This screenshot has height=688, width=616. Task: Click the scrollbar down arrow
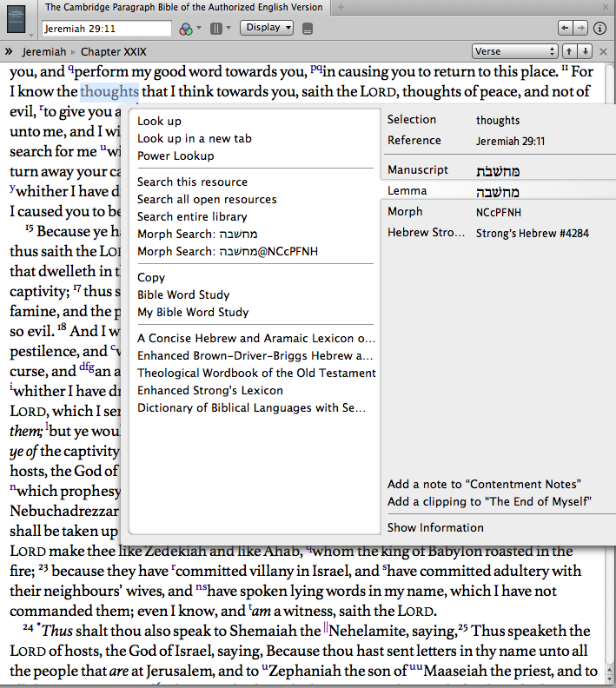pyautogui.click(x=609, y=680)
